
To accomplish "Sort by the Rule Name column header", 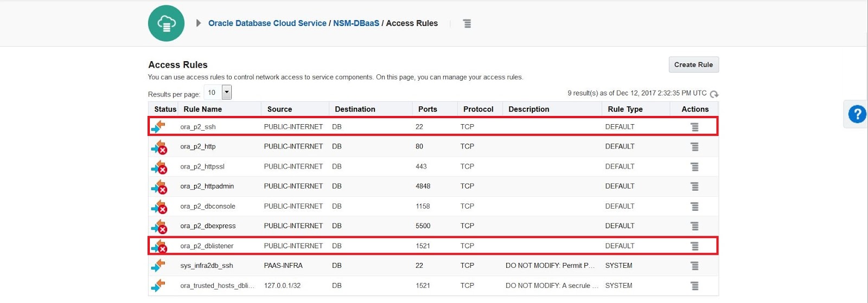I will (x=202, y=109).
